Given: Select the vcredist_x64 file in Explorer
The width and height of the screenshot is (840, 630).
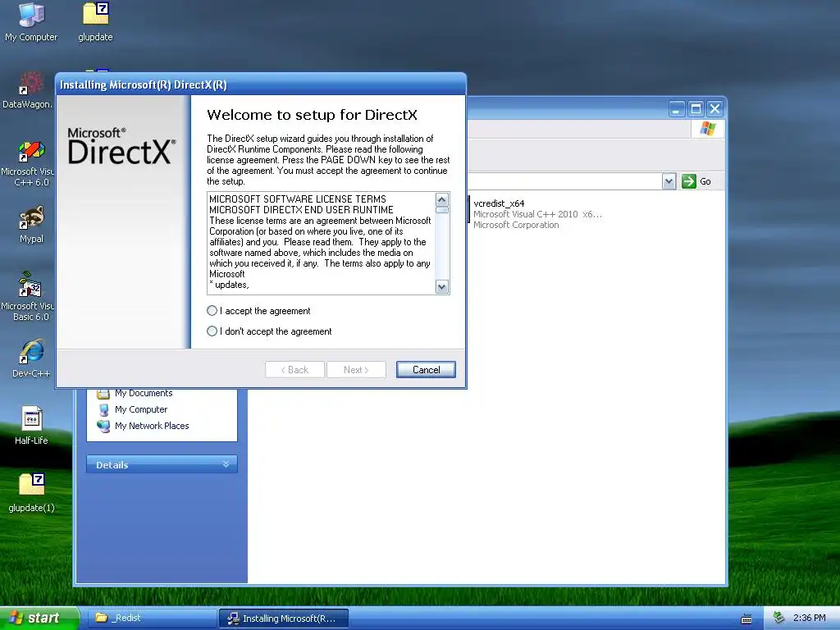Looking at the screenshot, I should coord(536,214).
